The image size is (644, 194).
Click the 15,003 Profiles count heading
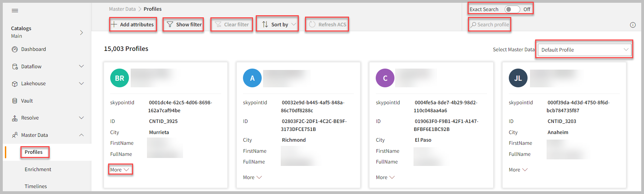coord(126,49)
